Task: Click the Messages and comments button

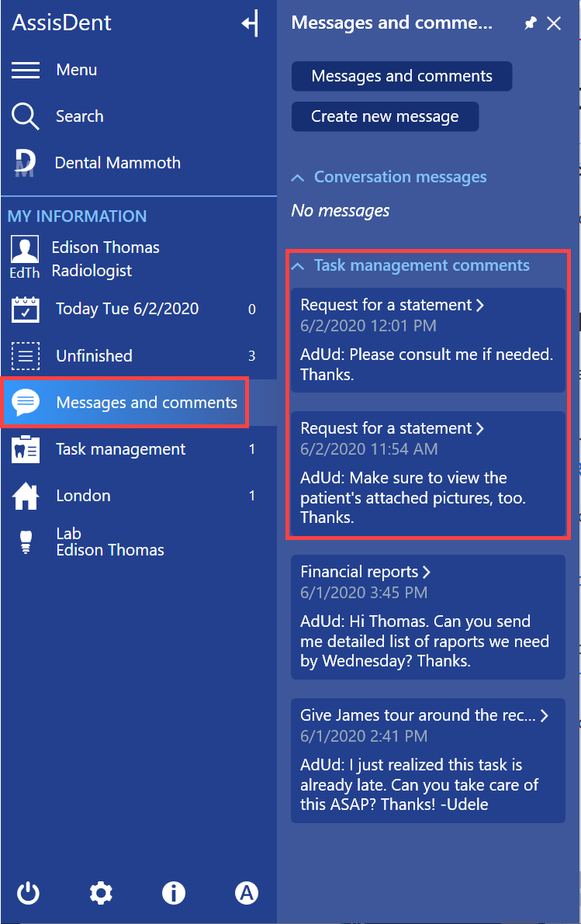Action: 402,76
